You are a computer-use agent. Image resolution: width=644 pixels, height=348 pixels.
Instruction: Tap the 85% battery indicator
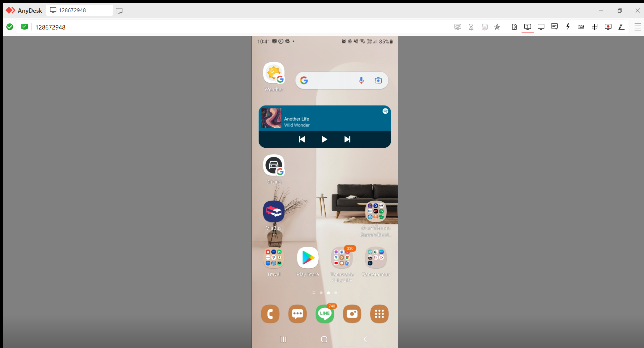(x=386, y=42)
